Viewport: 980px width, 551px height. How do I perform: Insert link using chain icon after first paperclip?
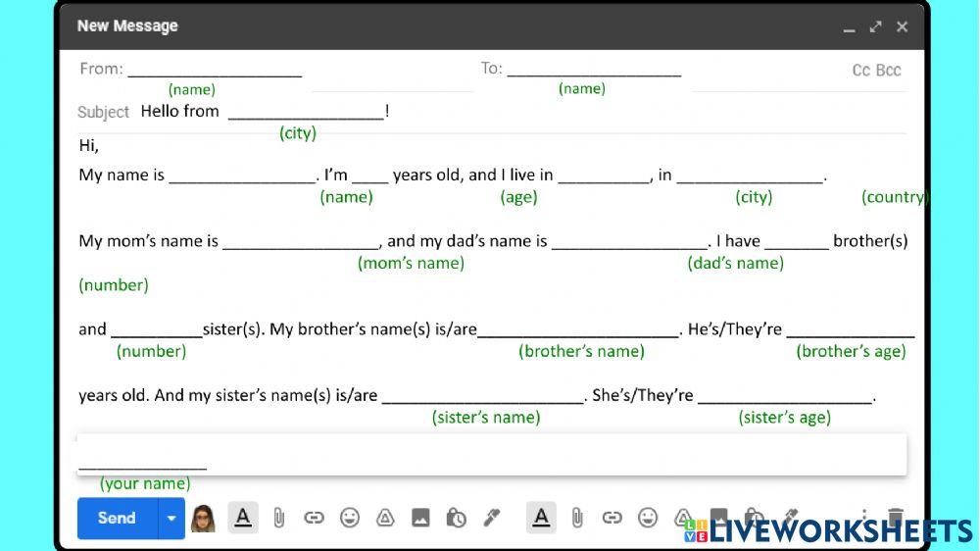point(314,518)
